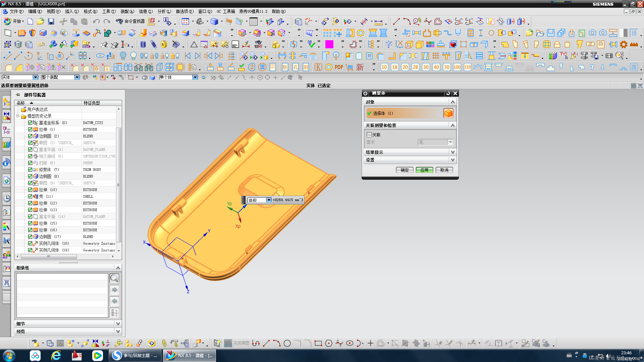Click the 应用 button

(x=424, y=170)
